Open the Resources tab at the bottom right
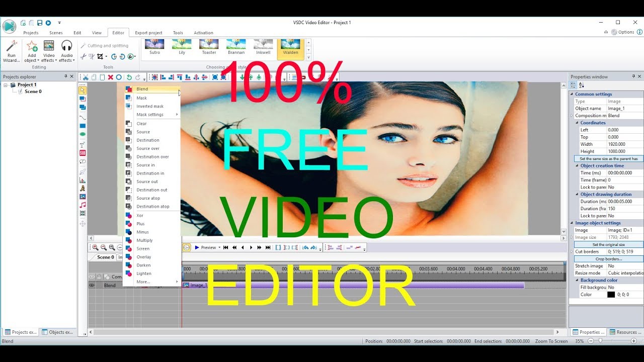 coord(625,332)
